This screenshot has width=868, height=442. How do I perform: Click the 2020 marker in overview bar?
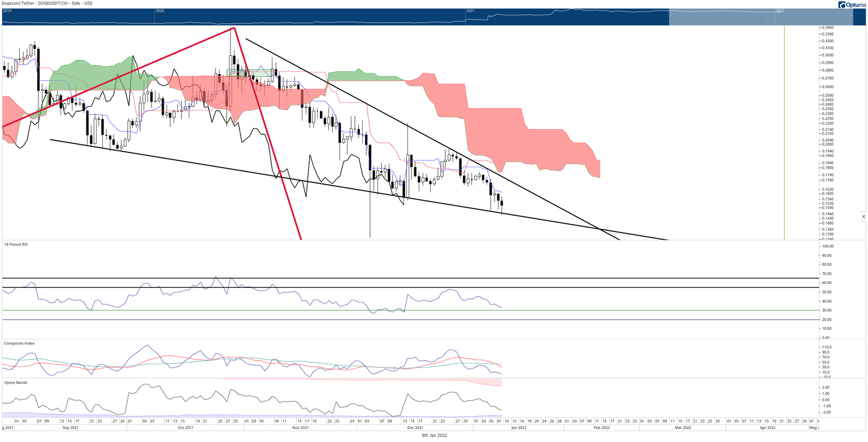tap(159, 11)
